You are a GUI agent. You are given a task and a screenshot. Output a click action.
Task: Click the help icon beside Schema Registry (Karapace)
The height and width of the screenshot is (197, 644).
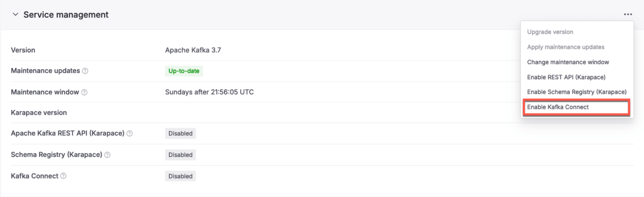pyautogui.click(x=108, y=155)
